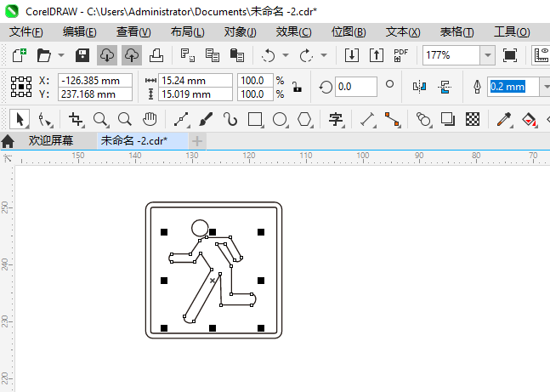Click the Open folder icon

(x=44, y=55)
